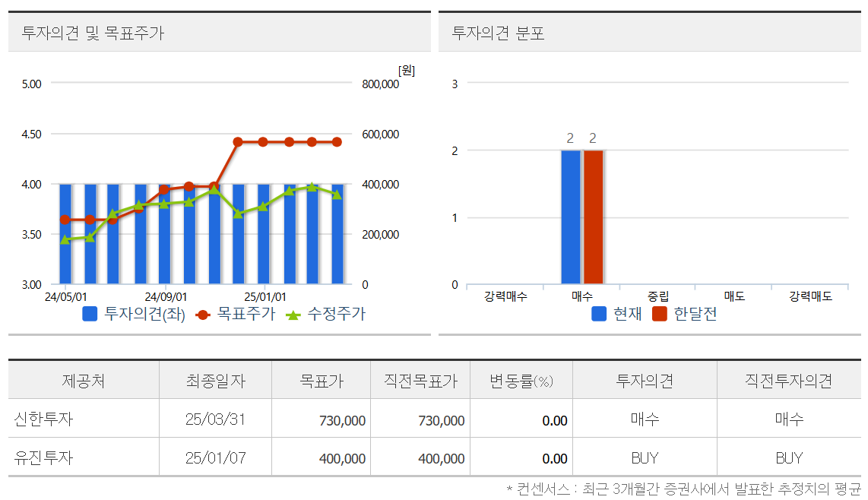Click the 600,000 right axis label
The width and height of the screenshot is (868, 500).
(x=380, y=134)
